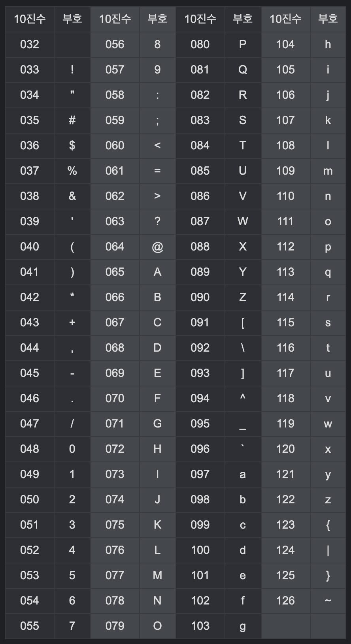Click the cell with code 032
This screenshot has height=644, width=351.
30,44
